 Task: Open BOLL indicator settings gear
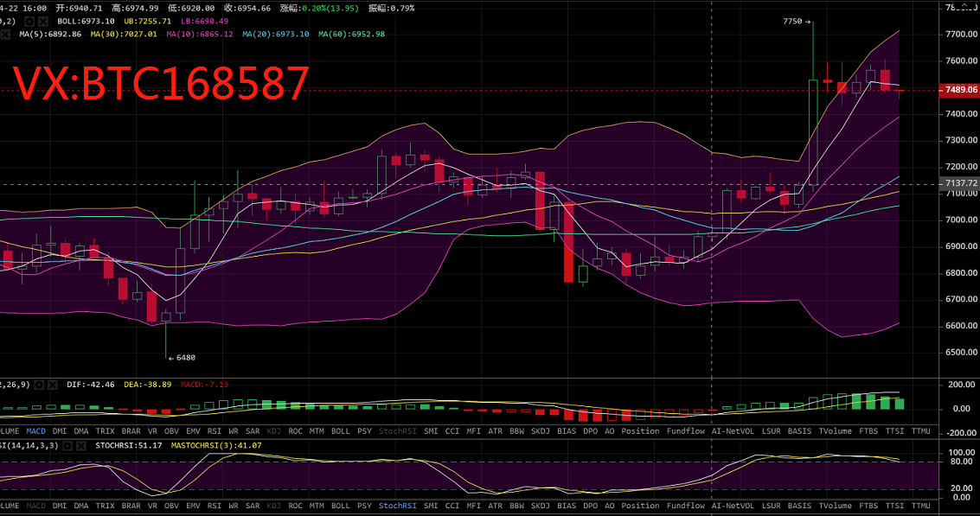click(29, 20)
